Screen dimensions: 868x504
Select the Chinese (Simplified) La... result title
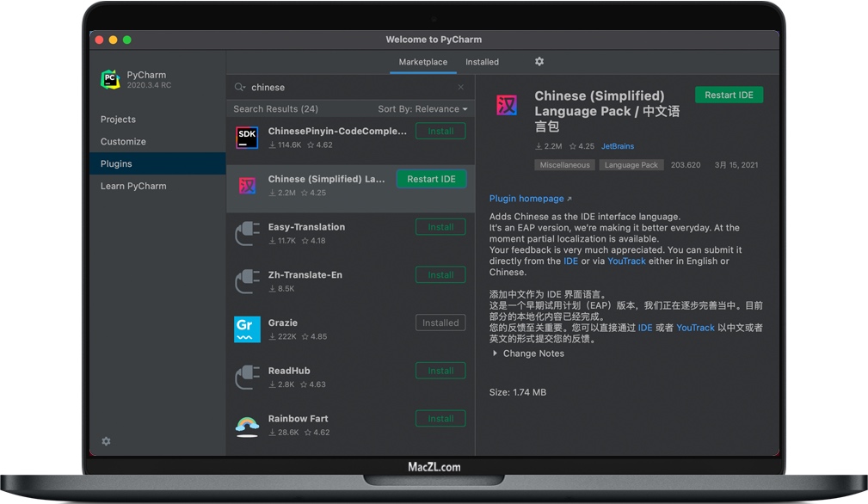coord(326,179)
